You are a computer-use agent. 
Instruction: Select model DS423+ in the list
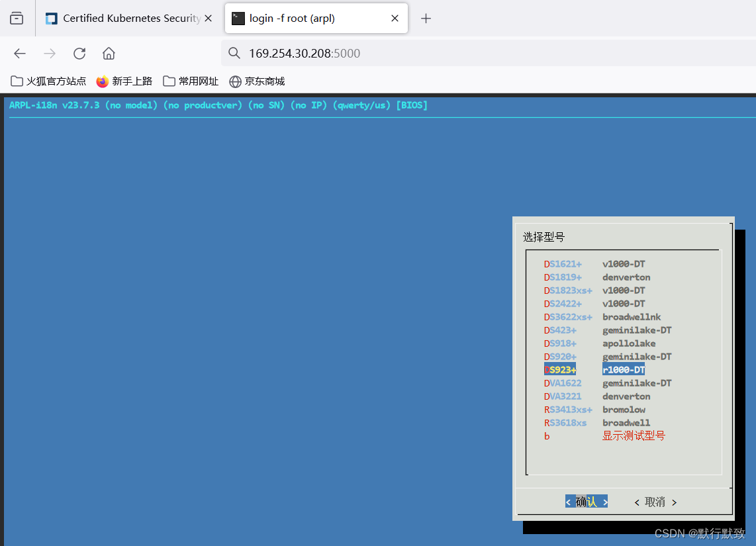coord(608,330)
